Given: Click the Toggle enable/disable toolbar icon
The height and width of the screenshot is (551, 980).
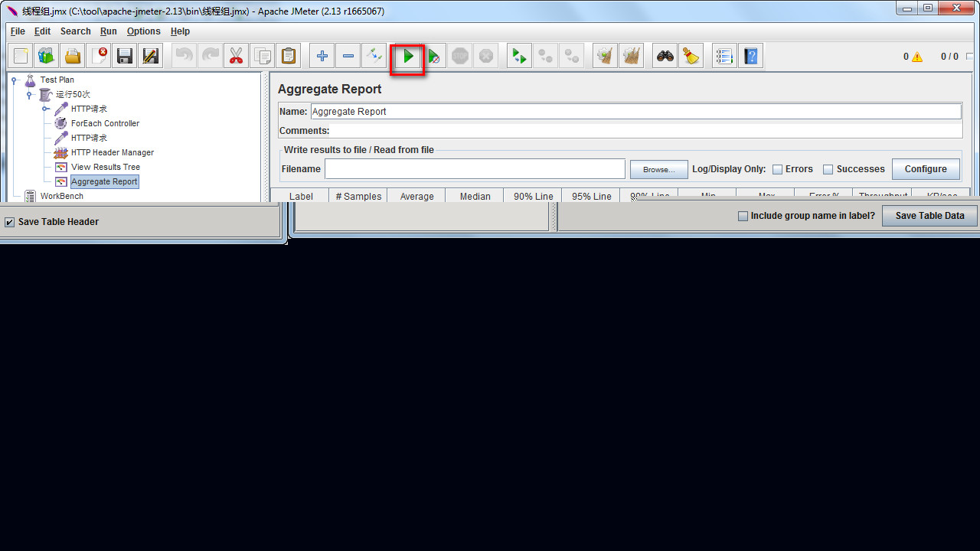Looking at the screenshot, I should pyautogui.click(x=374, y=56).
